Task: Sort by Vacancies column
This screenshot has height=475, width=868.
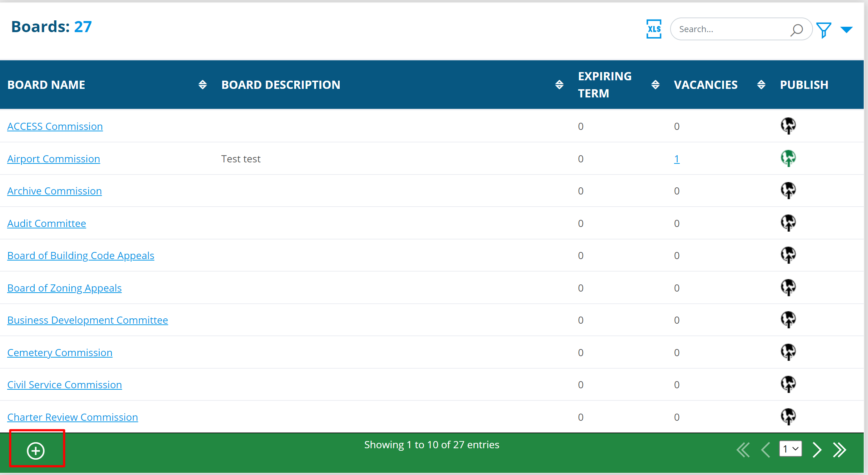Action: (761, 85)
